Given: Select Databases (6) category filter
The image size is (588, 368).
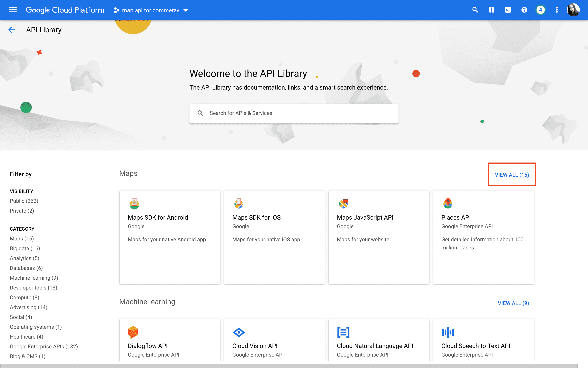Looking at the screenshot, I should 26,268.
